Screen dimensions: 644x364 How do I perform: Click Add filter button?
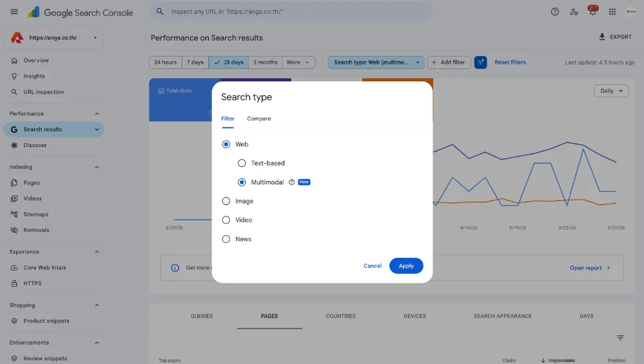[x=449, y=62]
